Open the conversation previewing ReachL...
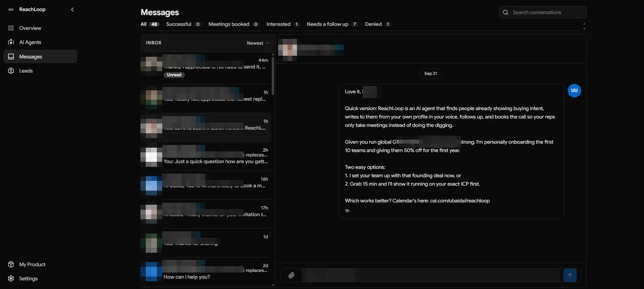Viewport: 644px width, 289px height. [x=206, y=127]
